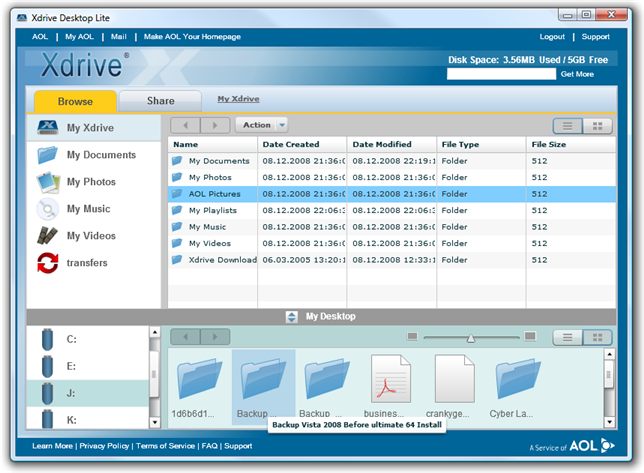644x473 pixels.
Task: Go forward in My Desktop pane
Action: (215, 337)
